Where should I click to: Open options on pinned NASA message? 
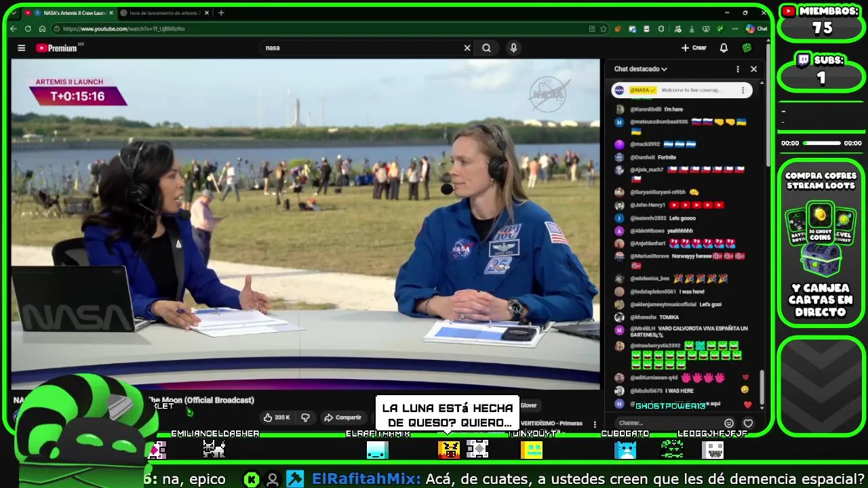click(743, 90)
